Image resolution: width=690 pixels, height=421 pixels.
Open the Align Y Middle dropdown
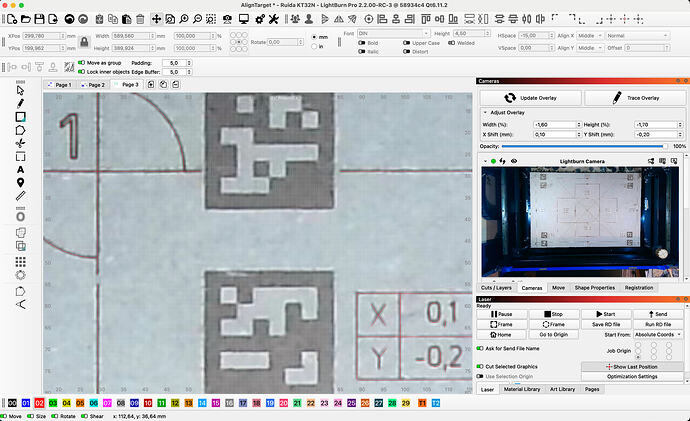pos(590,48)
